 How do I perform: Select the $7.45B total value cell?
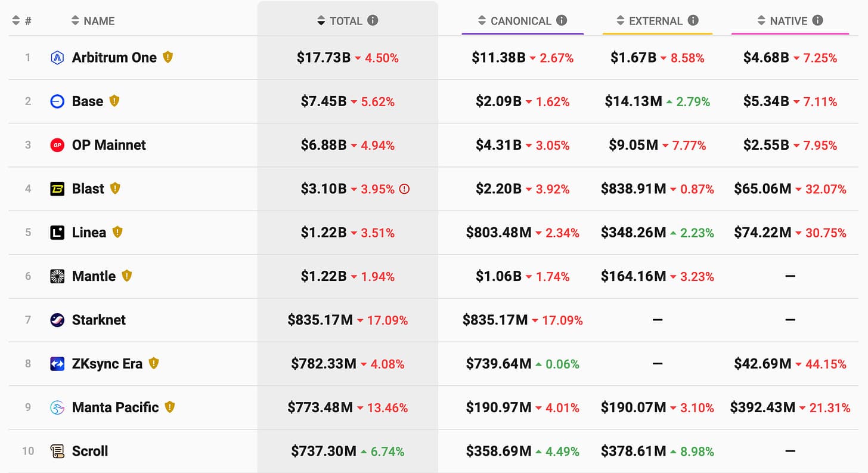pos(324,101)
